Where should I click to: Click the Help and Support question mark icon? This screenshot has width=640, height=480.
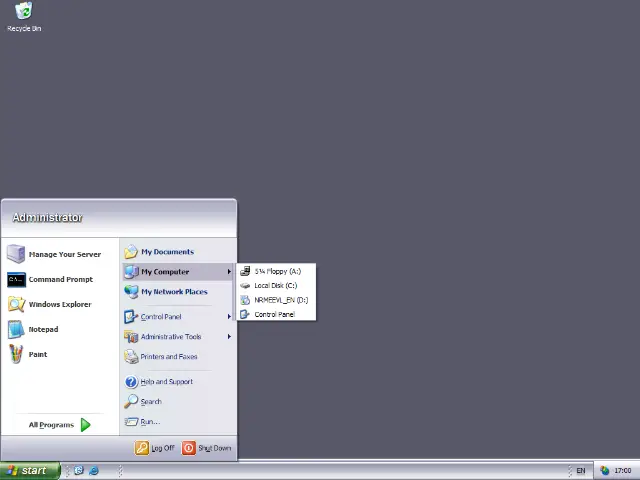131,382
